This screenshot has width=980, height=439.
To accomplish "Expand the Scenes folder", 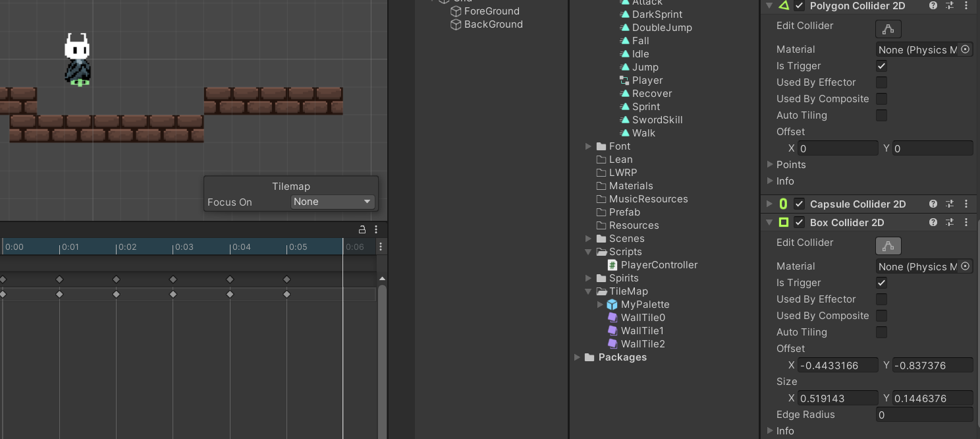I will pyautogui.click(x=588, y=239).
